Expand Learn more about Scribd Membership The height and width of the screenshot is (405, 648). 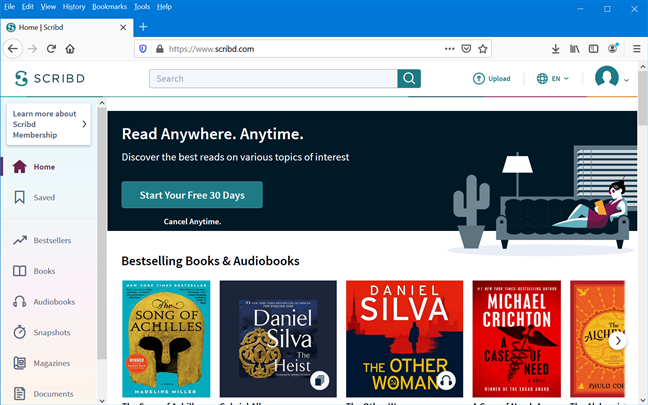tap(49, 124)
